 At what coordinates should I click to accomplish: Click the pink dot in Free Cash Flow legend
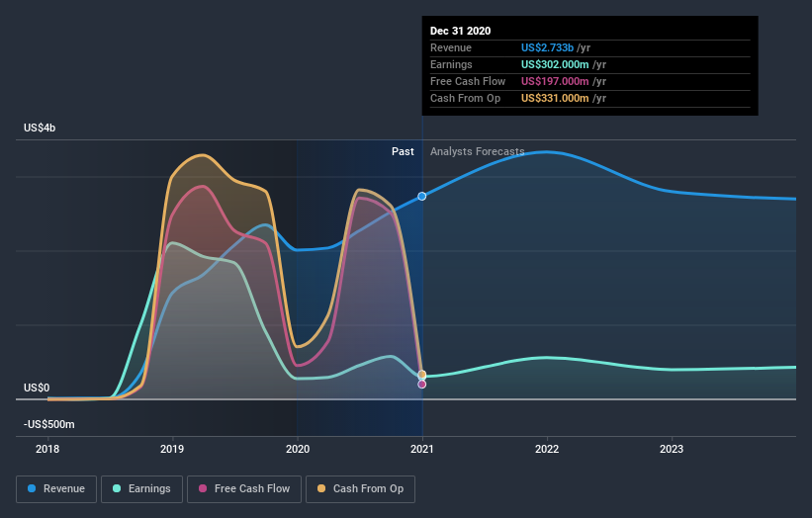(x=203, y=488)
